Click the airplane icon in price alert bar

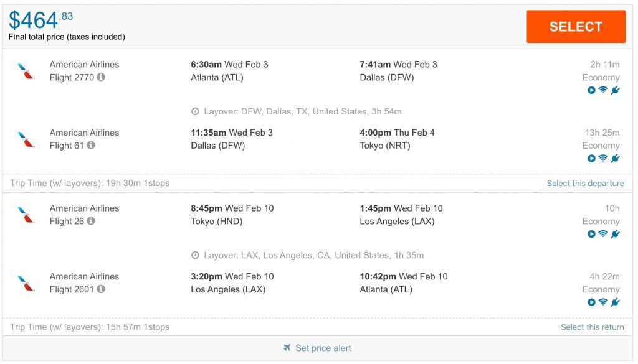(287, 348)
